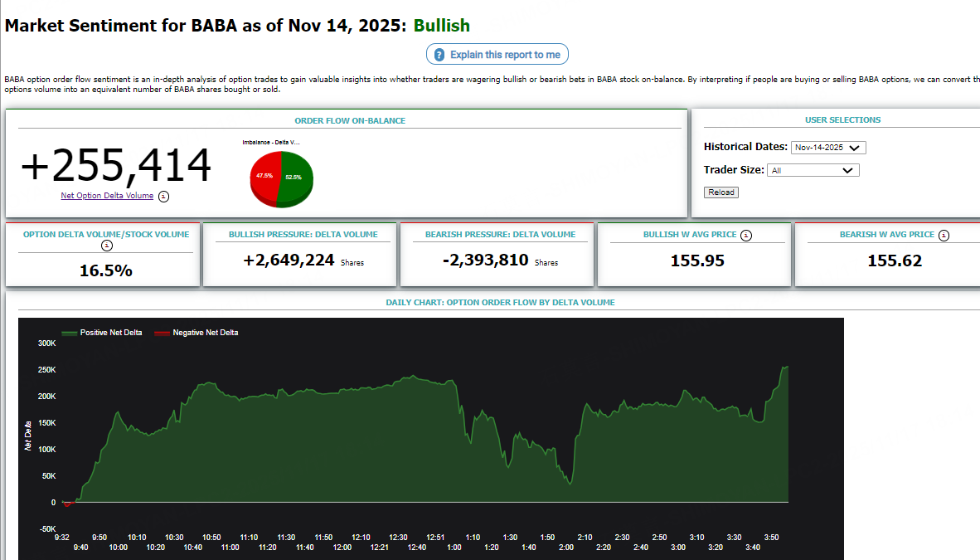The width and height of the screenshot is (980, 560).
Task: Click the red 47.5% pie slice
Action: (x=265, y=177)
